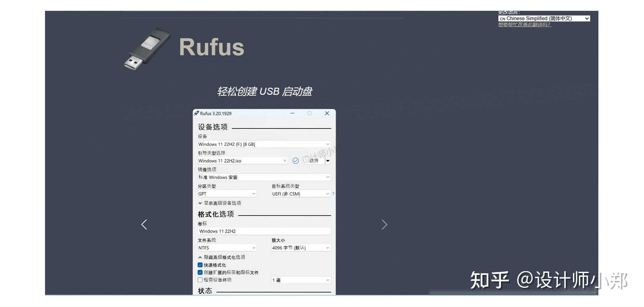The width and height of the screenshot is (644, 307).
Task: Disable the 快速格式化 checkbox
Action: [200, 265]
